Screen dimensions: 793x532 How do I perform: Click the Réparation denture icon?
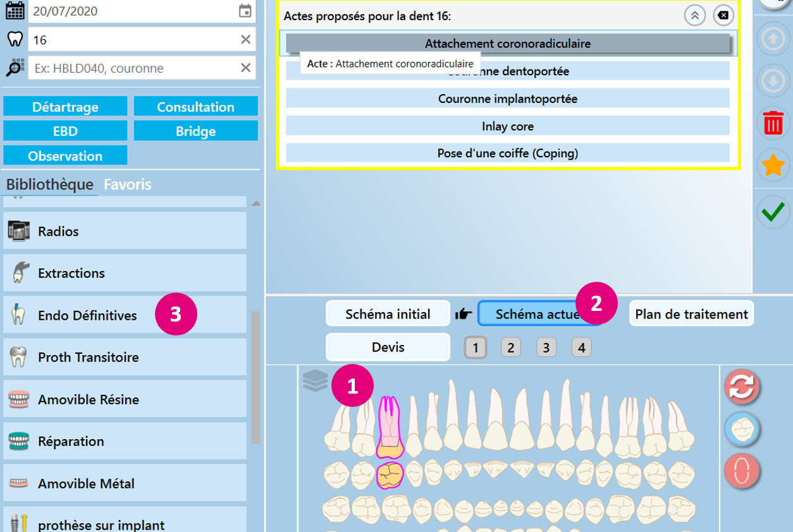[19, 441]
